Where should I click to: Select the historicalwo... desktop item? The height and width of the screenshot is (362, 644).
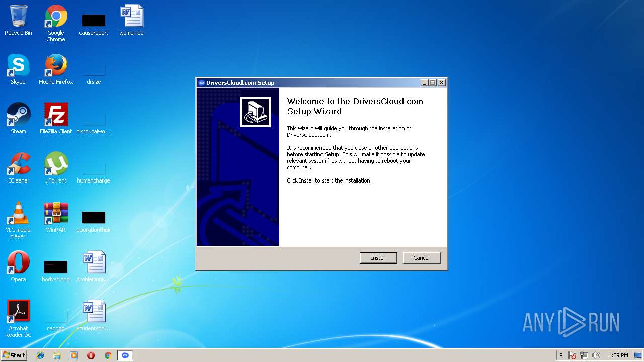pos(94,122)
